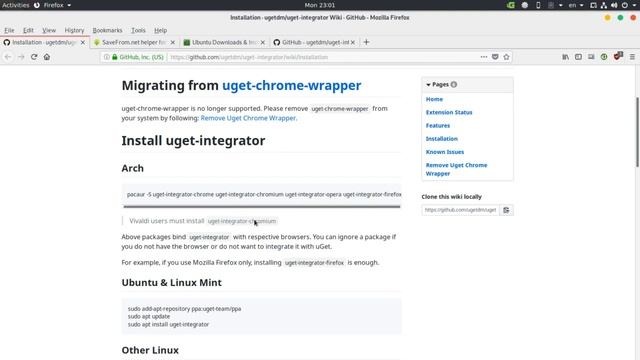Click the green padlock GitHub, Inc. identity
640x360 pixels.
138,57
